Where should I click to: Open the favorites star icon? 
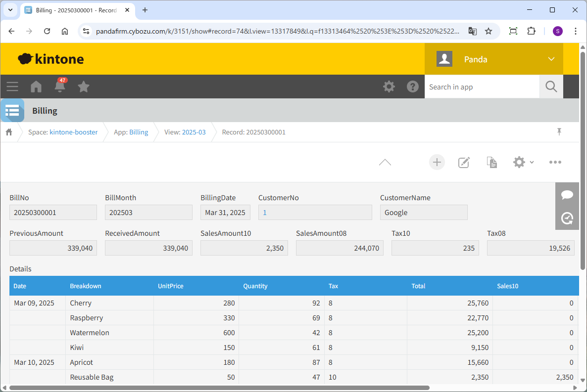pyautogui.click(x=84, y=87)
